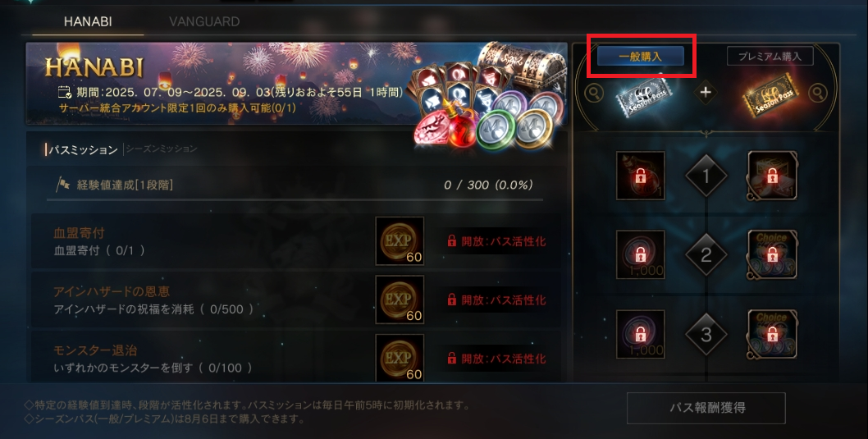
Task: Click the magnifier beside the silver Season Pass
Action: click(x=593, y=94)
